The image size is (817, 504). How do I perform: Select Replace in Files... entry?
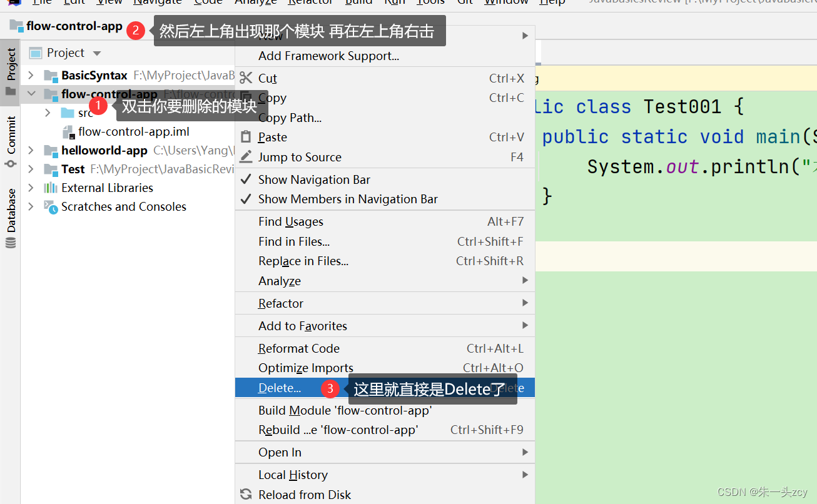click(385, 261)
